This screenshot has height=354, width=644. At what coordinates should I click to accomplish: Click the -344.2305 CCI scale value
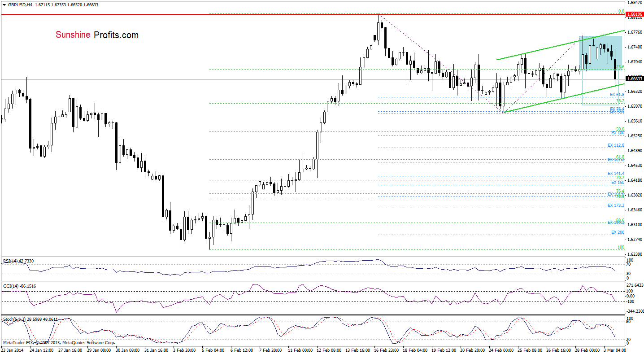pyautogui.click(x=636, y=310)
